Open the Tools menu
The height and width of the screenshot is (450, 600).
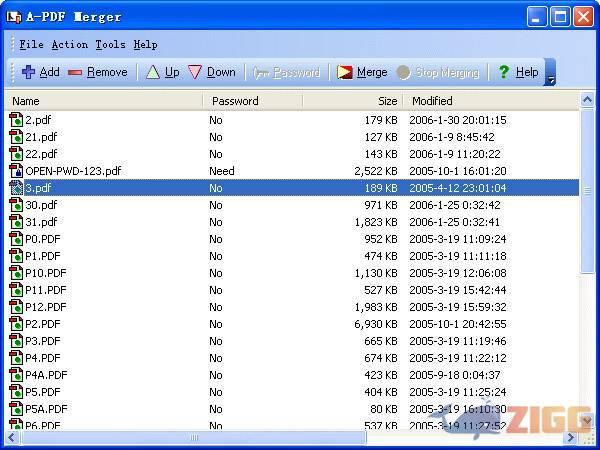click(110, 45)
